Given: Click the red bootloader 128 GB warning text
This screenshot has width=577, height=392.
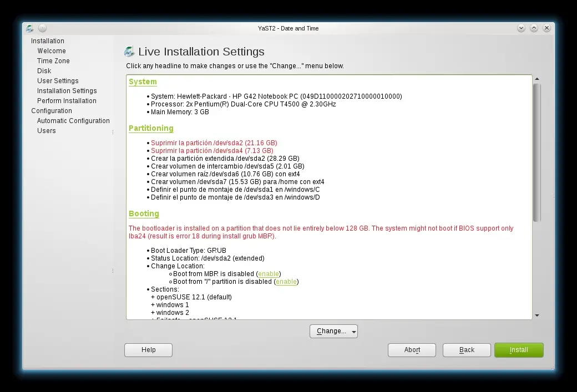Looking at the screenshot, I should pos(321,232).
